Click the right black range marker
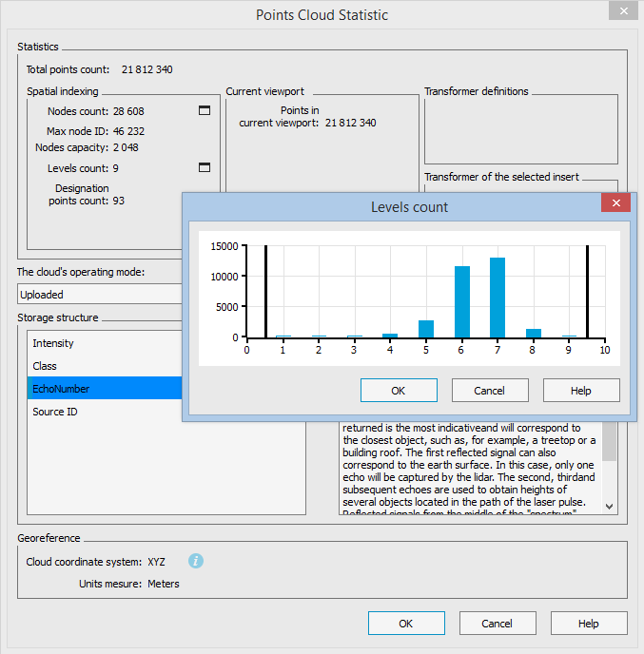Image resolution: width=644 pixels, height=654 pixels. (x=587, y=290)
